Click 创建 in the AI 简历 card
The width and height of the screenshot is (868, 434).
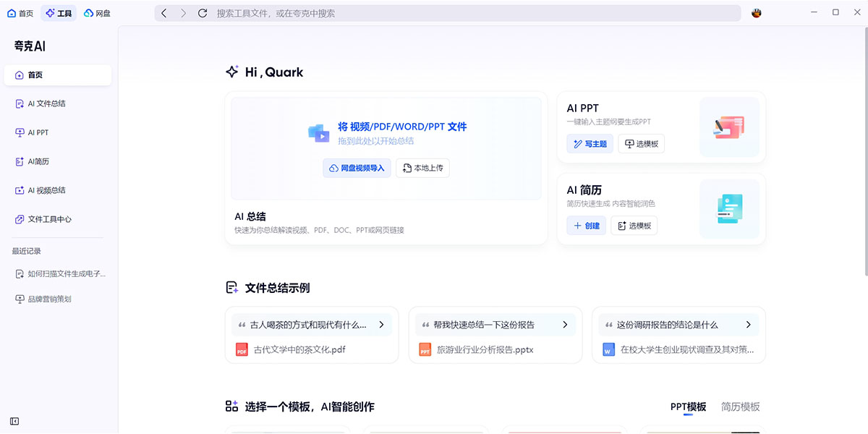point(586,225)
